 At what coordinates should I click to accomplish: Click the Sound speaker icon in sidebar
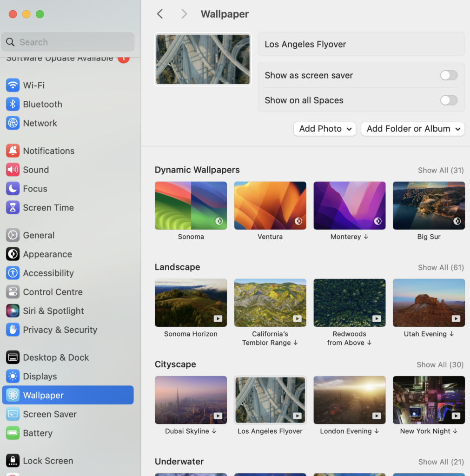click(13, 170)
